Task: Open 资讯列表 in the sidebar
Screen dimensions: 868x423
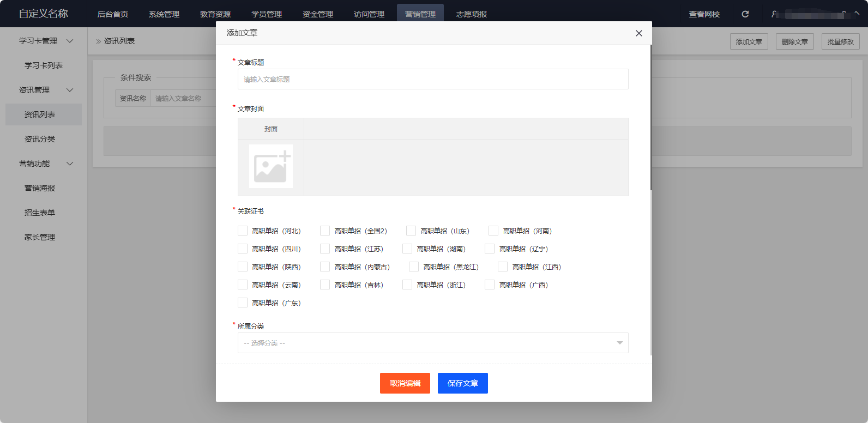Action: tap(44, 114)
